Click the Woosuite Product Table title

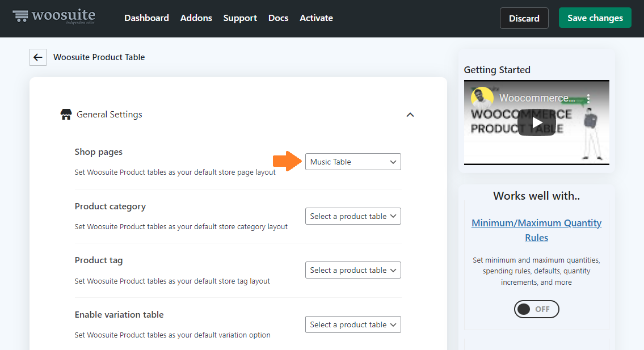click(x=99, y=57)
